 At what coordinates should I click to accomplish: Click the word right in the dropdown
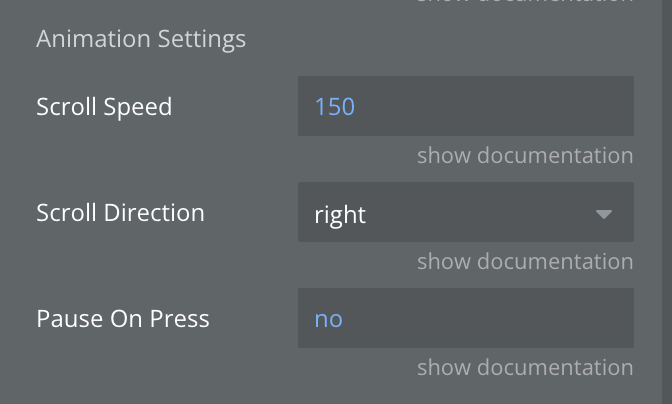340,214
